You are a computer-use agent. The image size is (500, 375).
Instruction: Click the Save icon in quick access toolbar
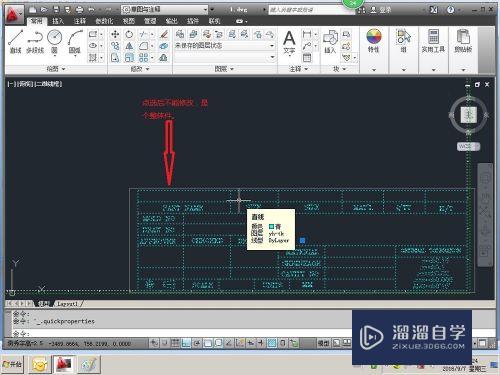coord(56,10)
